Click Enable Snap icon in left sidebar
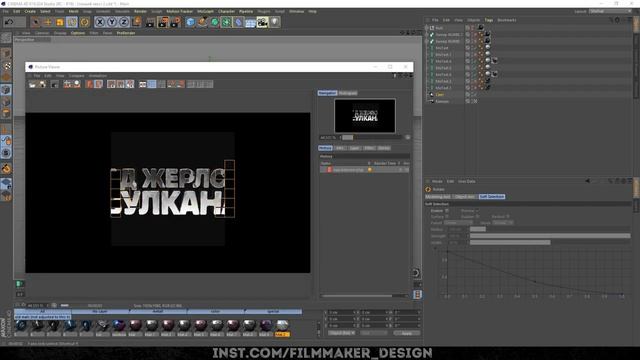Viewport: 640px width, 360px height. click(6, 168)
